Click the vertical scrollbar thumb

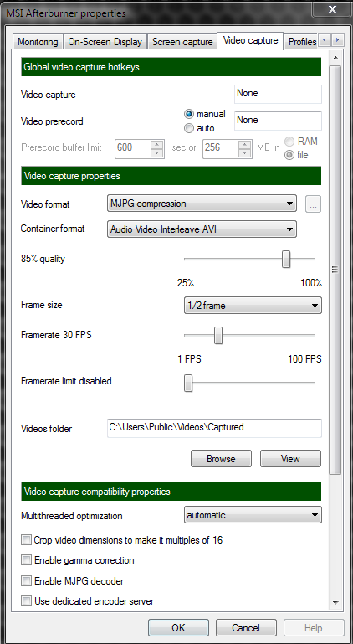(x=335, y=270)
